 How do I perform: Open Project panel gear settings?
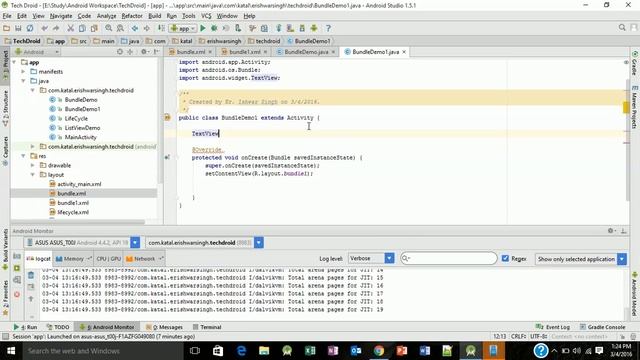[x=144, y=52]
